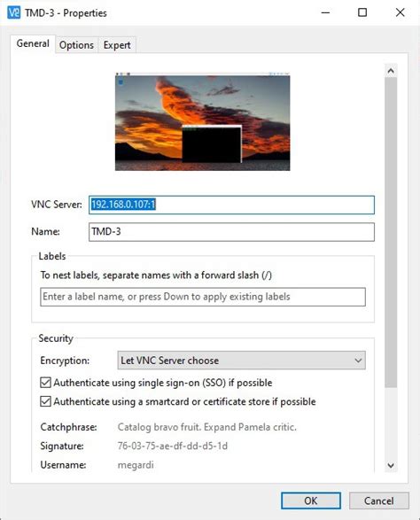The width and height of the screenshot is (420, 520).
Task: Click the vertical scrollbar thumb
Action: (391, 232)
